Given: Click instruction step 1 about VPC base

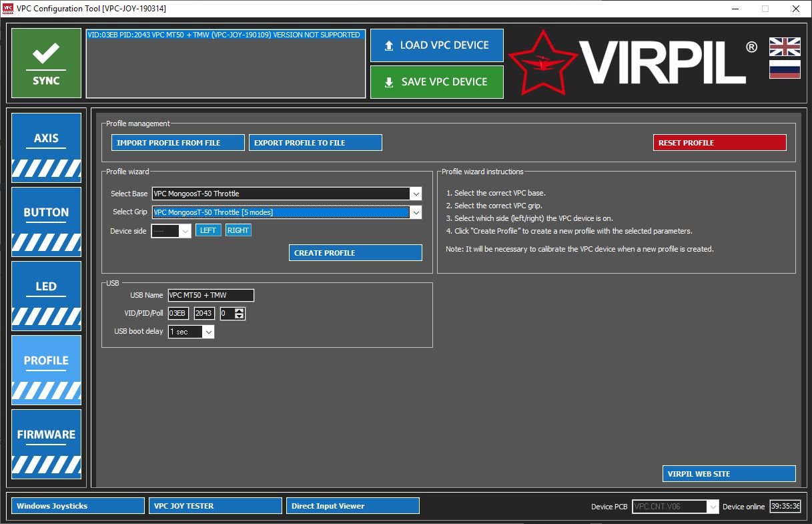Looking at the screenshot, I should click(x=496, y=193).
